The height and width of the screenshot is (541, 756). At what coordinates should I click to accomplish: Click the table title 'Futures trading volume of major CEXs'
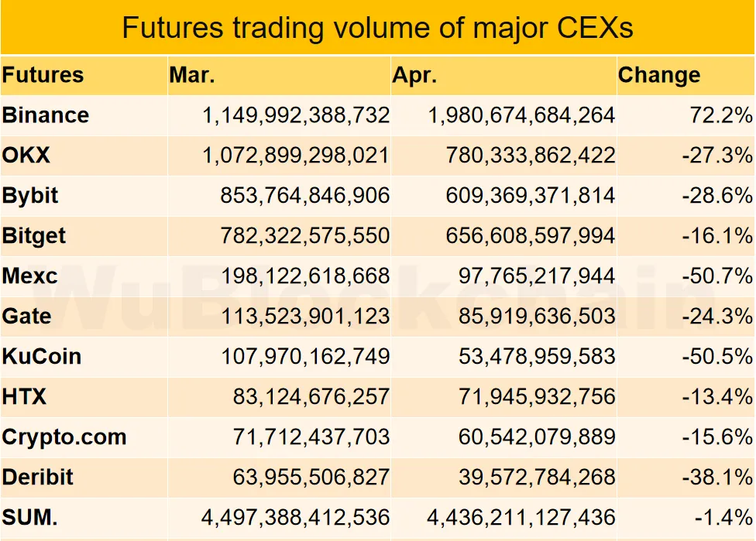pyautogui.click(x=378, y=28)
